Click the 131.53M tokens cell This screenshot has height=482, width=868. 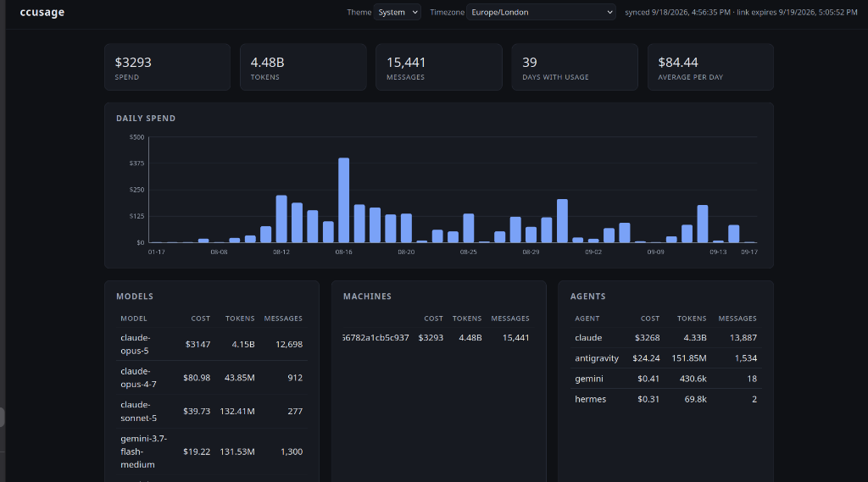[237, 452]
